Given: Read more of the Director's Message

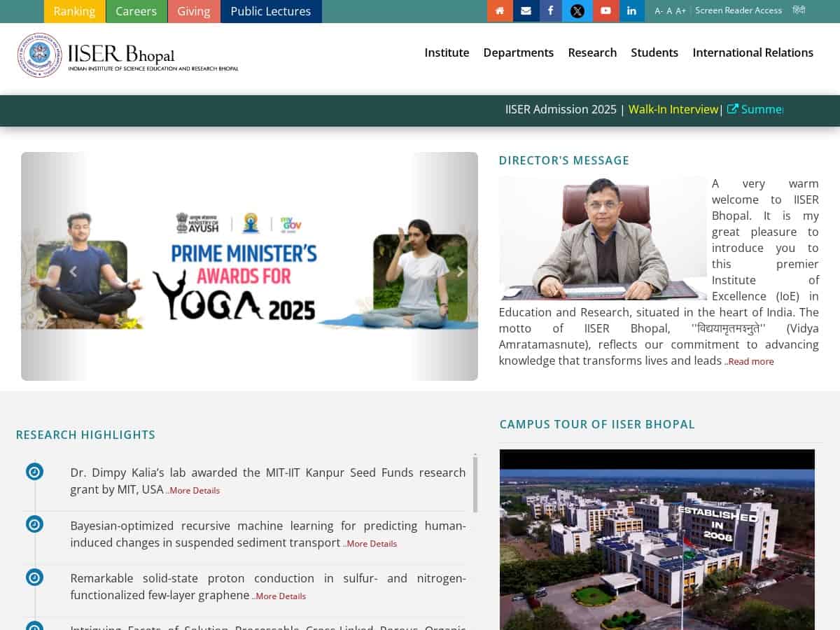Looking at the screenshot, I should (750, 361).
